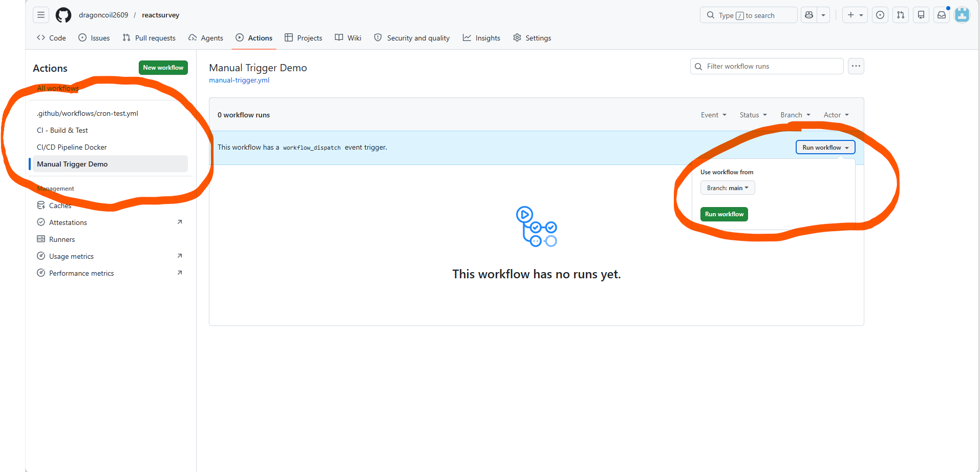Open the dragoncoil2609 owner link
The height and width of the screenshot is (472, 980).
[x=103, y=15]
